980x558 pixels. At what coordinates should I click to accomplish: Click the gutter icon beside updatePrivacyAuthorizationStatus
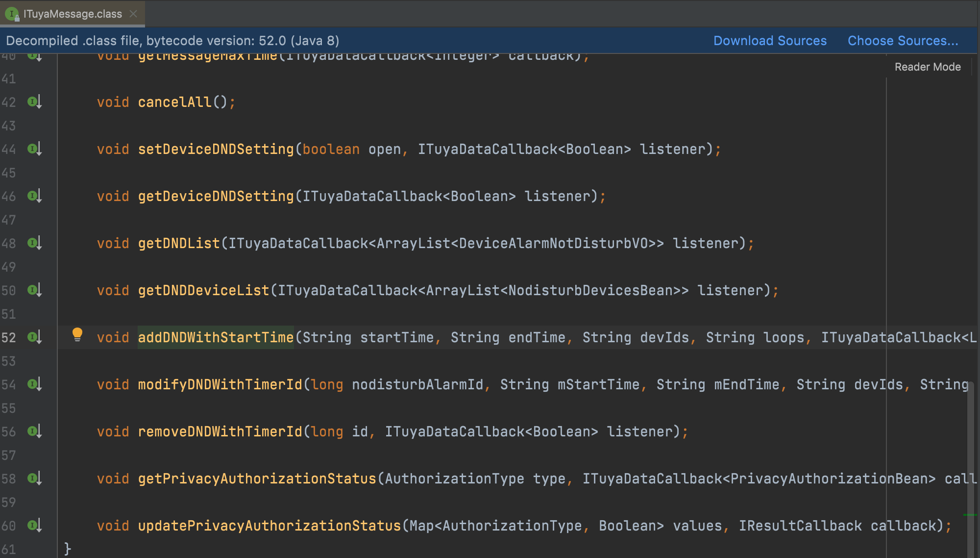coord(34,526)
